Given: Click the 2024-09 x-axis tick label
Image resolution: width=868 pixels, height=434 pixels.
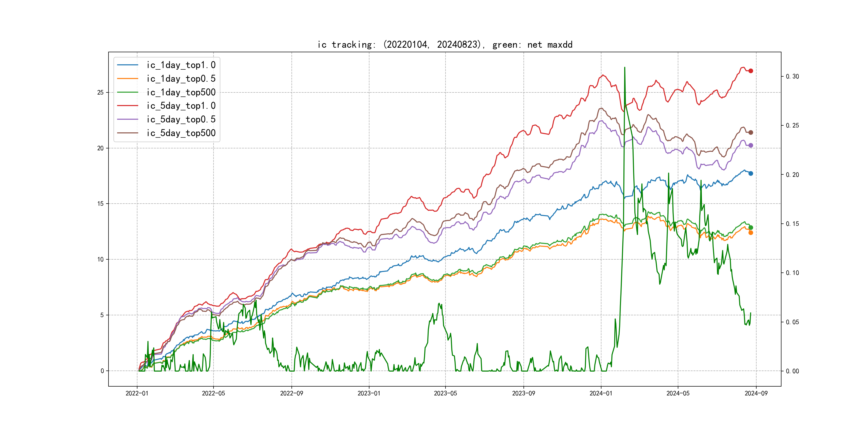Looking at the screenshot, I should coord(756,393).
